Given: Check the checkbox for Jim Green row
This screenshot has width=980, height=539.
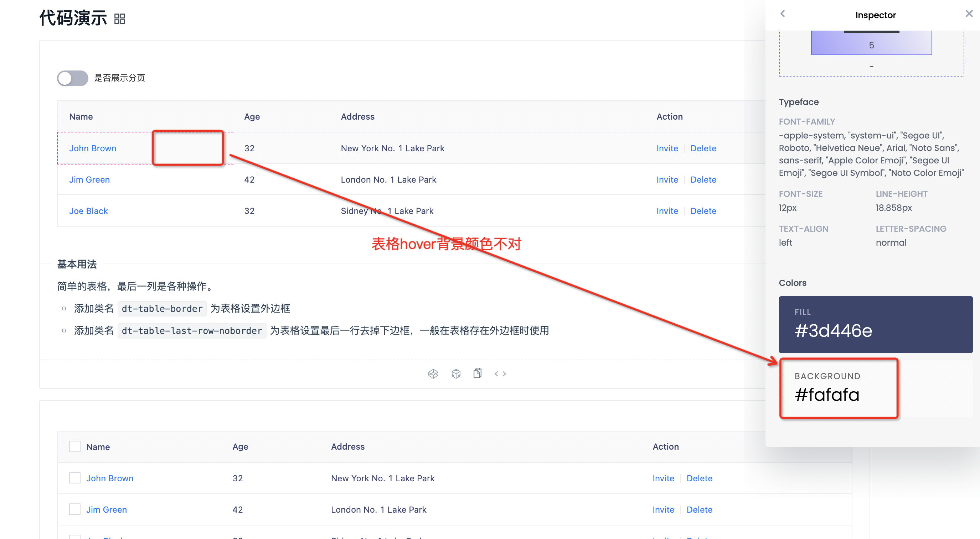Looking at the screenshot, I should tap(74, 509).
